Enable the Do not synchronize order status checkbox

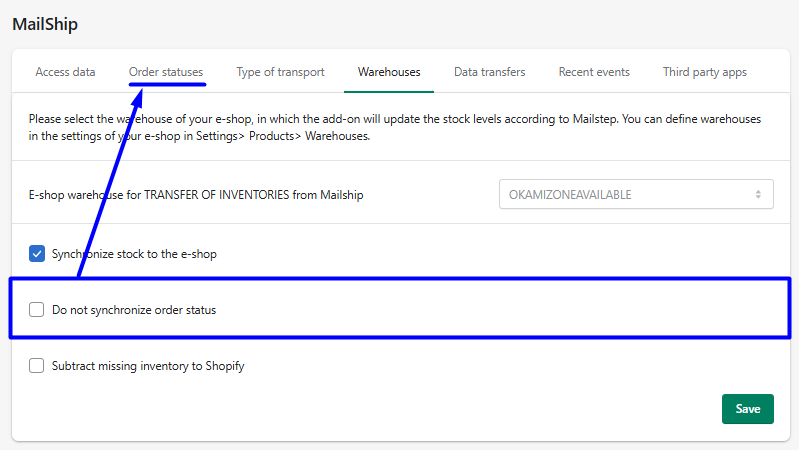coord(37,310)
